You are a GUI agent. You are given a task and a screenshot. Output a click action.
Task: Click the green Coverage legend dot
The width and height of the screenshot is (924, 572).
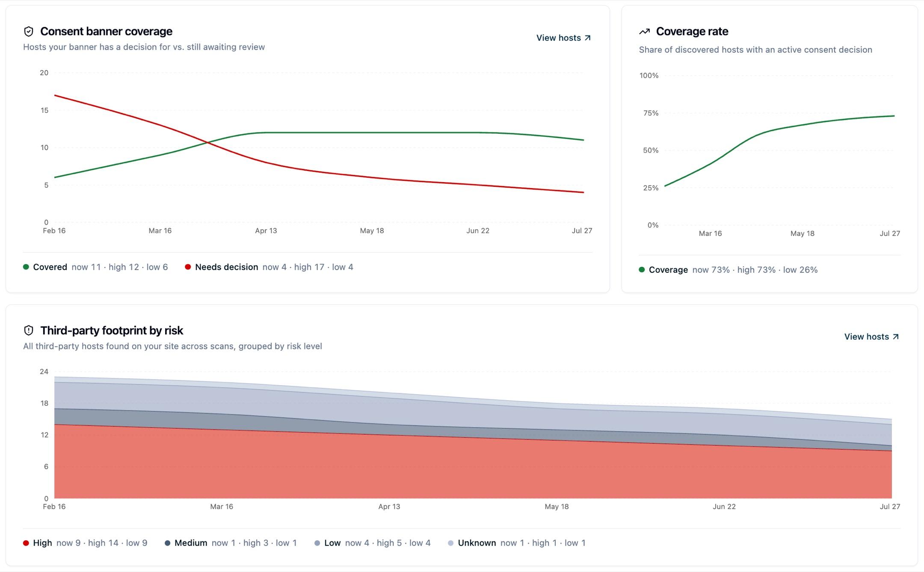642,270
